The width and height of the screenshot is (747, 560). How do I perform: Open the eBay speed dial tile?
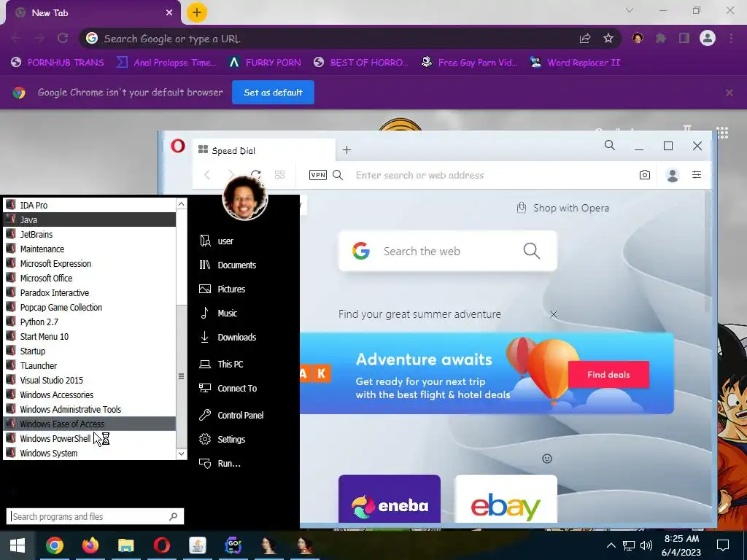point(506,499)
